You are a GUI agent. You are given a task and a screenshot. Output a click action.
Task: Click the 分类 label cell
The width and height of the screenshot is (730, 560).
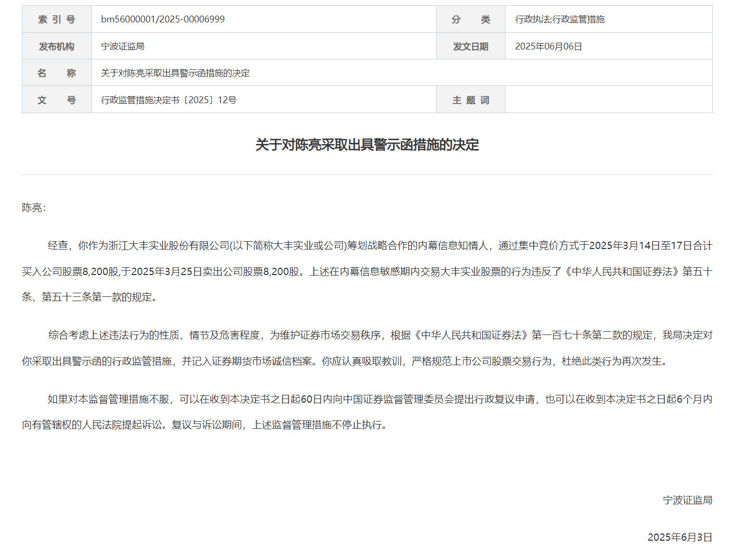click(x=471, y=19)
